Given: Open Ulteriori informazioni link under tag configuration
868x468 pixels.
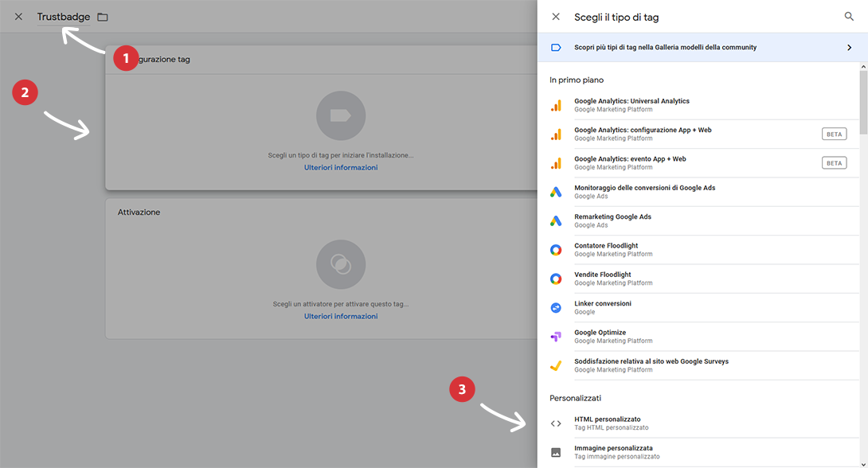Looking at the screenshot, I should [341, 168].
